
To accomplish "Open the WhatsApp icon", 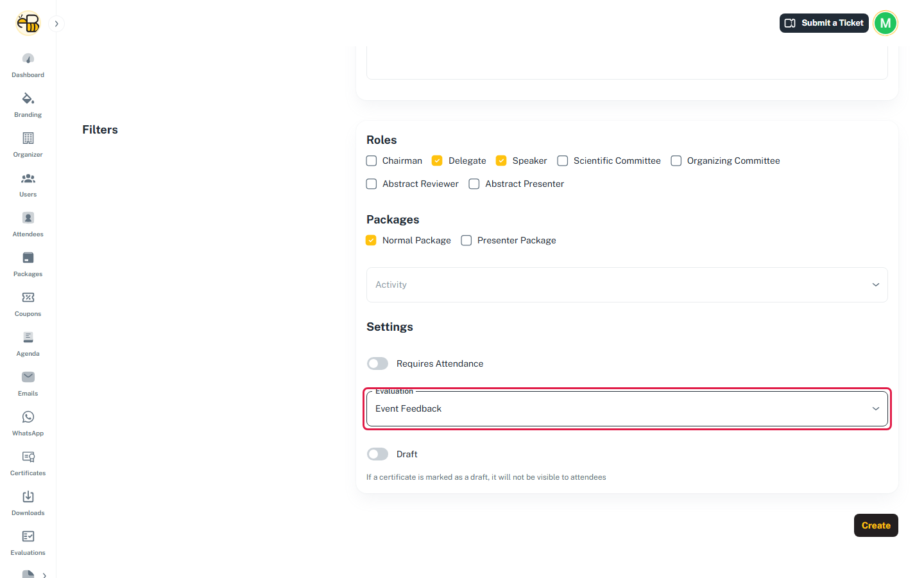I will 28,417.
